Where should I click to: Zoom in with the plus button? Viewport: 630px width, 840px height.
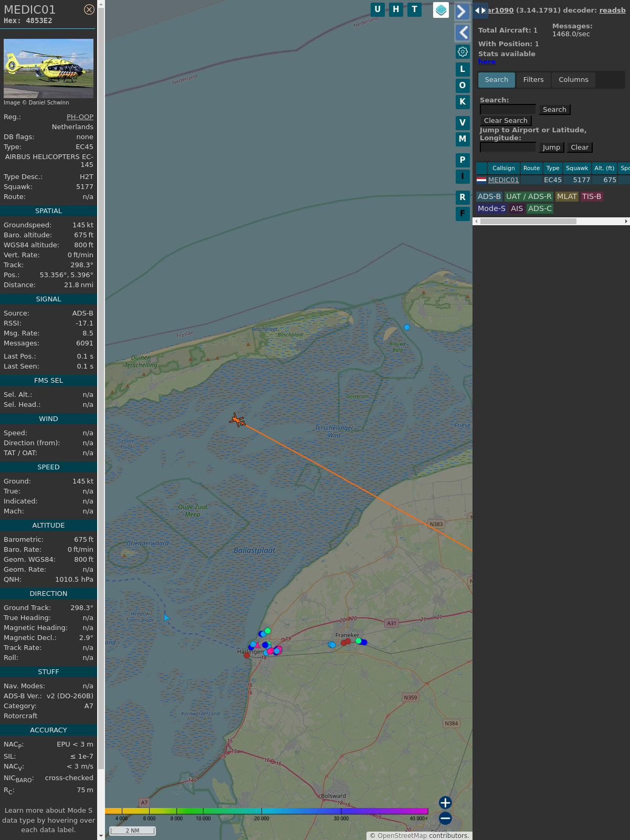tap(445, 803)
